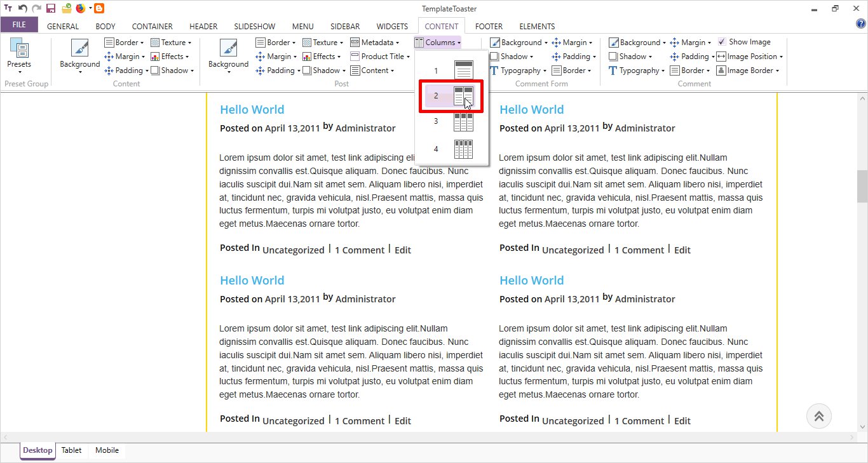868x463 pixels.
Task: Open Help via the question mark icon
Action: (861, 24)
